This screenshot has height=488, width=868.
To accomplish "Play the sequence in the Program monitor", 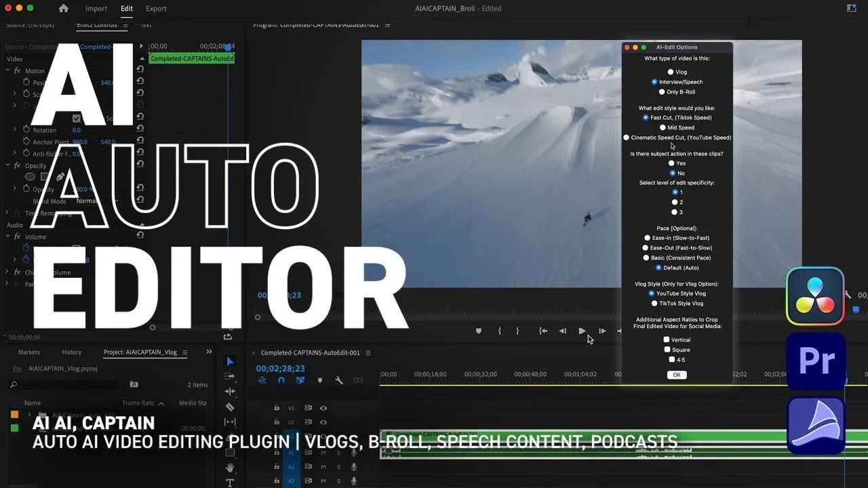I will tap(582, 331).
